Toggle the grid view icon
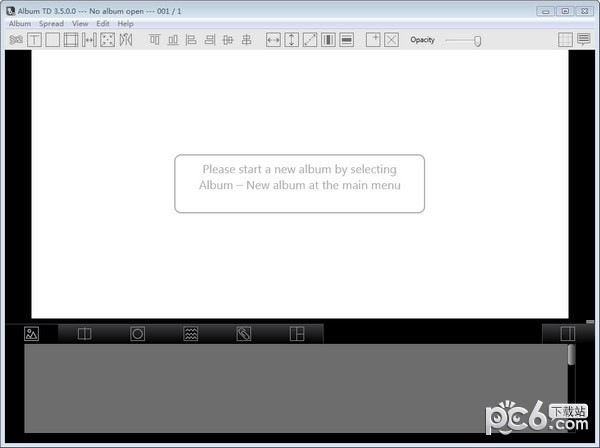Image resolution: width=600 pixels, height=448 pixels. (x=566, y=40)
